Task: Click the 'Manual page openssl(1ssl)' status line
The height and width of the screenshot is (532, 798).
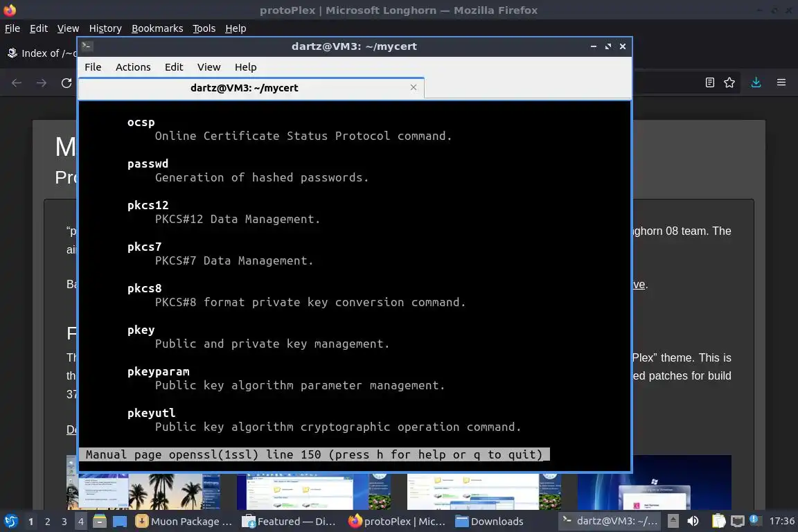Action: tap(314, 454)
